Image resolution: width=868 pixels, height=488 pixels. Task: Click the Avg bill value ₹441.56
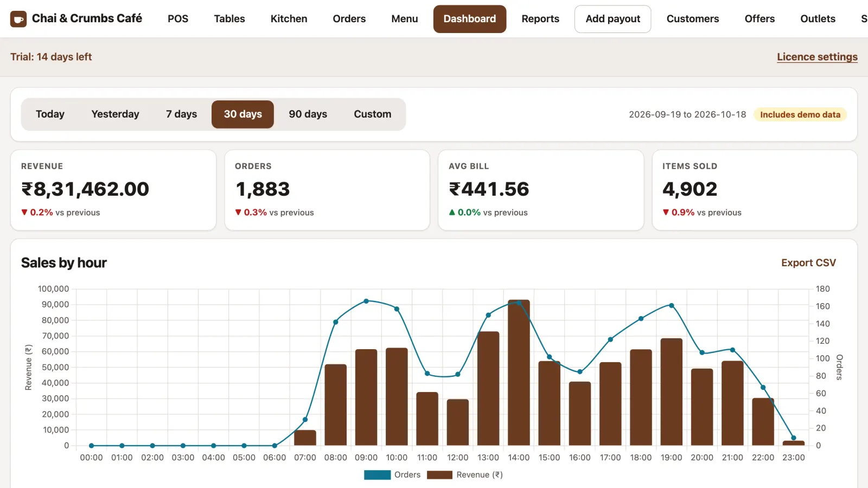coord(489,189)
